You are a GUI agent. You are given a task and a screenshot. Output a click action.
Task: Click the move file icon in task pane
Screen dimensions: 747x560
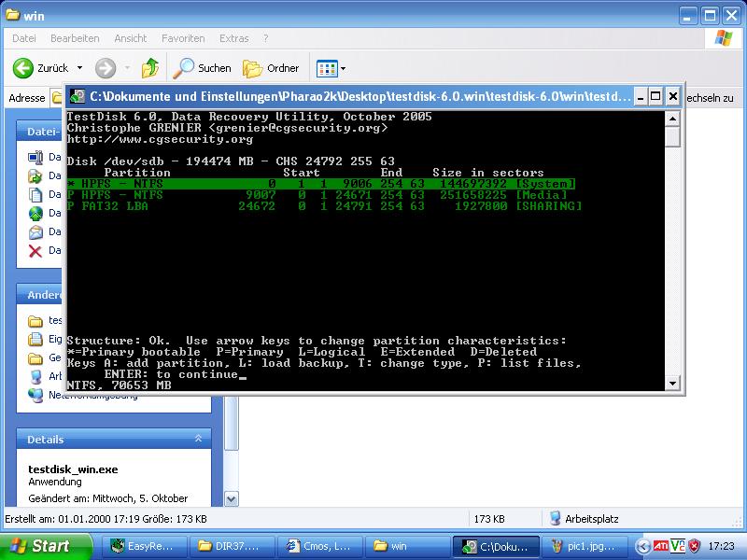pos(35,176)
